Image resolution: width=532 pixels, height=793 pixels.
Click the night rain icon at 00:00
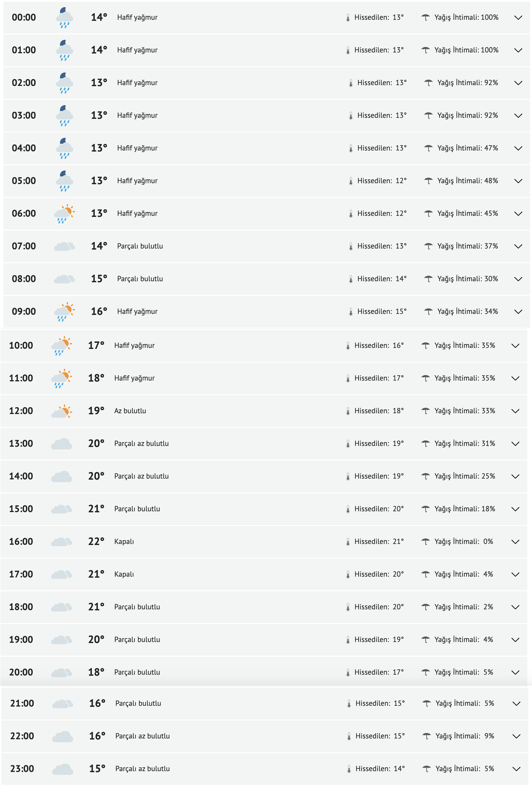pos(64,18)
